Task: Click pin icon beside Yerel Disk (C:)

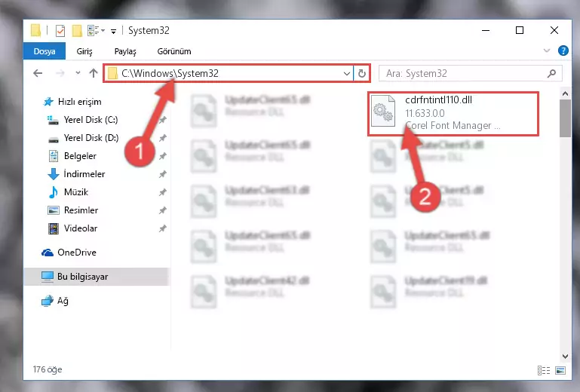Action: coord(162,120)
